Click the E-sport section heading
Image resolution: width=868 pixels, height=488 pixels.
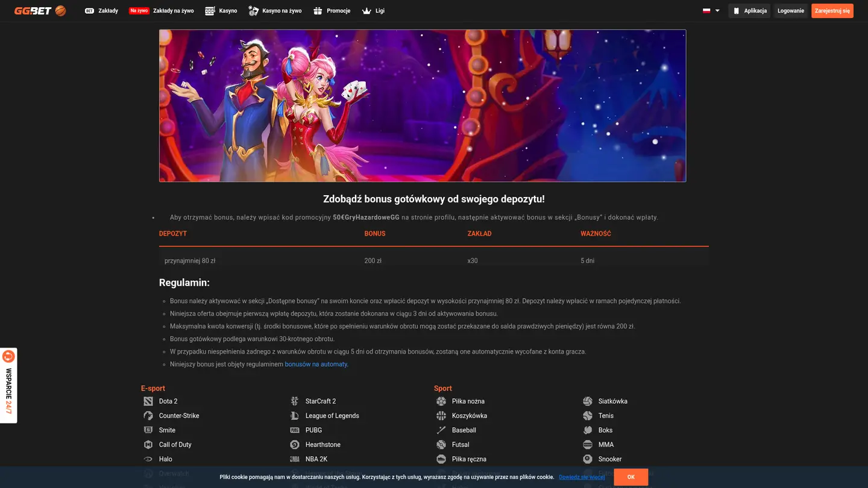(153, 389)
